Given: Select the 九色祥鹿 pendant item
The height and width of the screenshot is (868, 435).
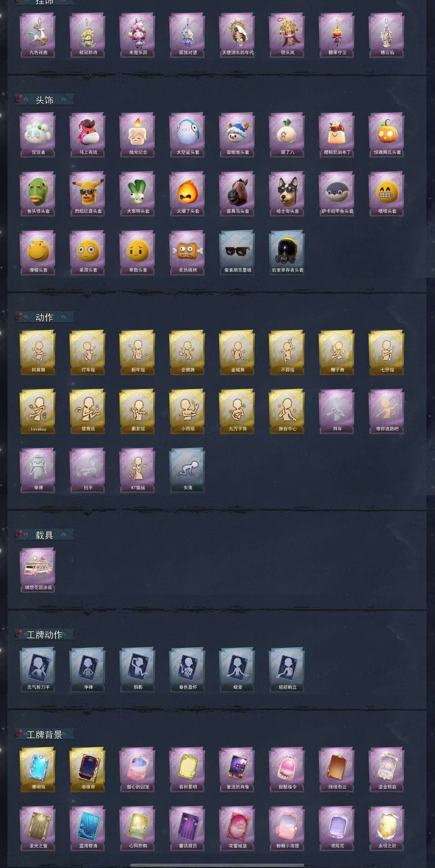Looking at the screenshot, I should (x=38, y=35).
